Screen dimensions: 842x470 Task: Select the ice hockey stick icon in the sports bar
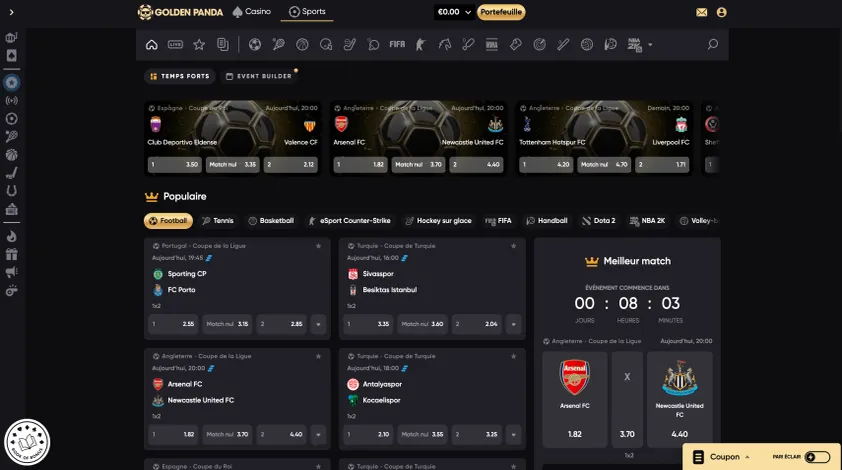(x=350, y=45)
